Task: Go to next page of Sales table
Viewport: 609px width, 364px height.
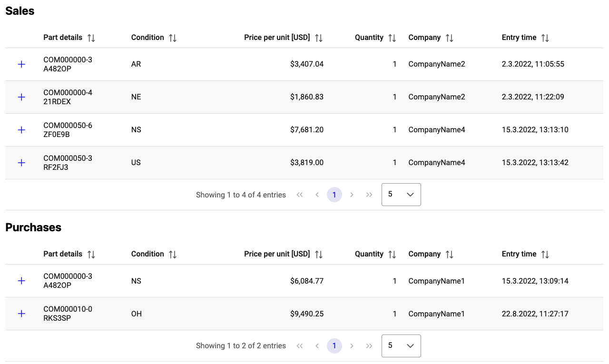Action: [352, 195]
